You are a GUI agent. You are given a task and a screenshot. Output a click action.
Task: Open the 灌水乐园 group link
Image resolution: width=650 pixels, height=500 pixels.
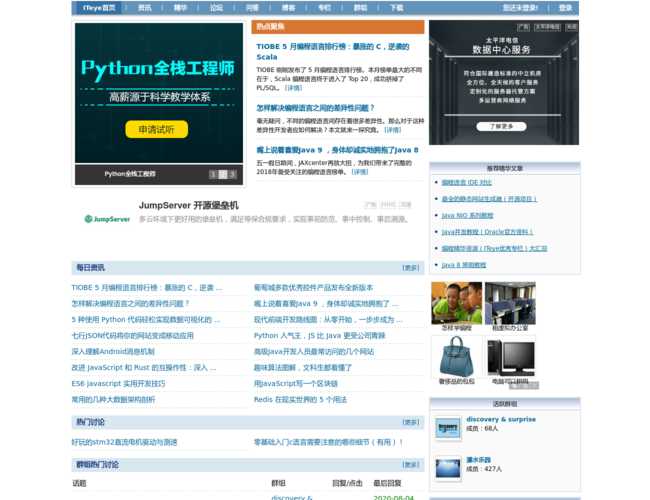(x=478, y=460)
